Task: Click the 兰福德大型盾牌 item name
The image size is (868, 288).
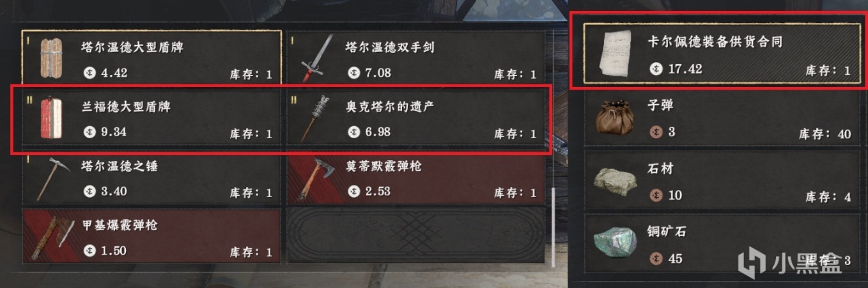Action: pos(126,106)
